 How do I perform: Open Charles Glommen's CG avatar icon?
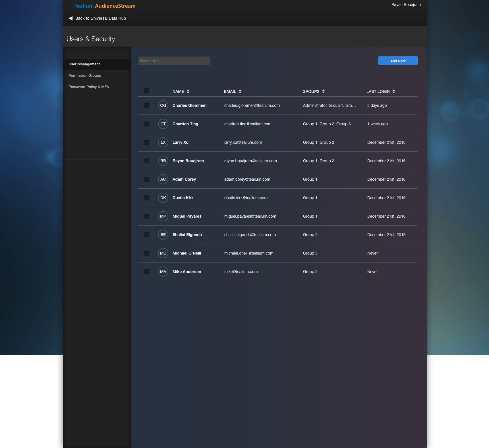pos(163,105)
